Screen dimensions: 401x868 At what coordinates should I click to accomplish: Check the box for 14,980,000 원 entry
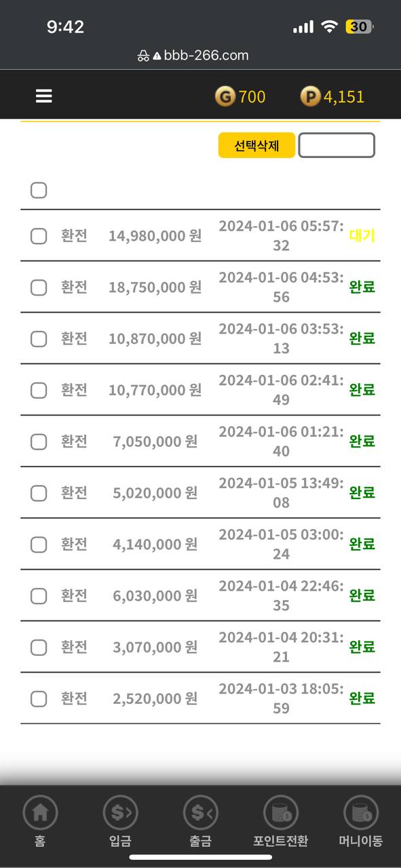(x=39, y=236)
